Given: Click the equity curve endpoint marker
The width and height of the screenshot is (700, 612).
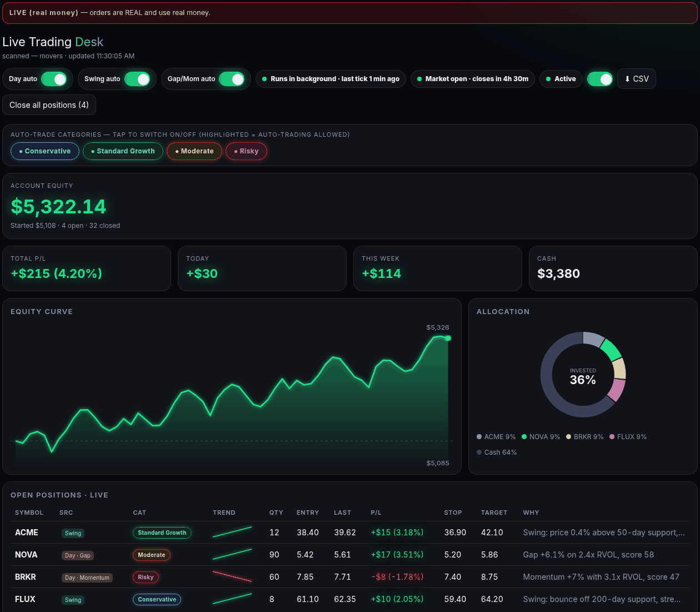Looking at the screenshot, I should 448,338.
